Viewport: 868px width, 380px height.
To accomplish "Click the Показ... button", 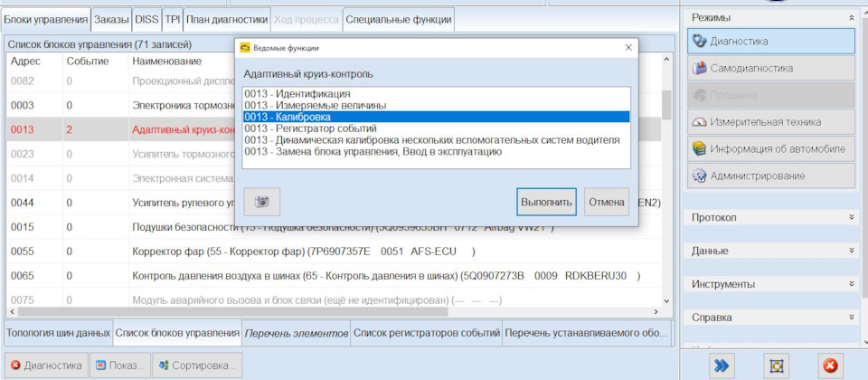I will (120, 366).
